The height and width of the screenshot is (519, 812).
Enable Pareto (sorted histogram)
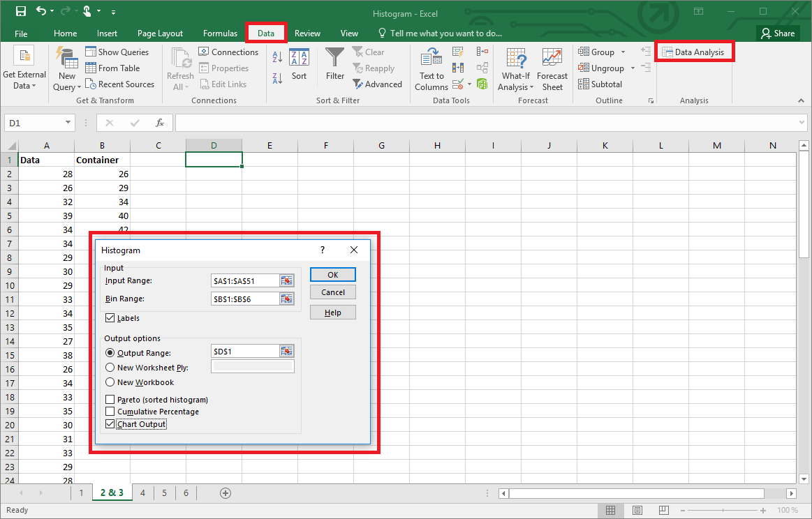click(x=108, y=399)
